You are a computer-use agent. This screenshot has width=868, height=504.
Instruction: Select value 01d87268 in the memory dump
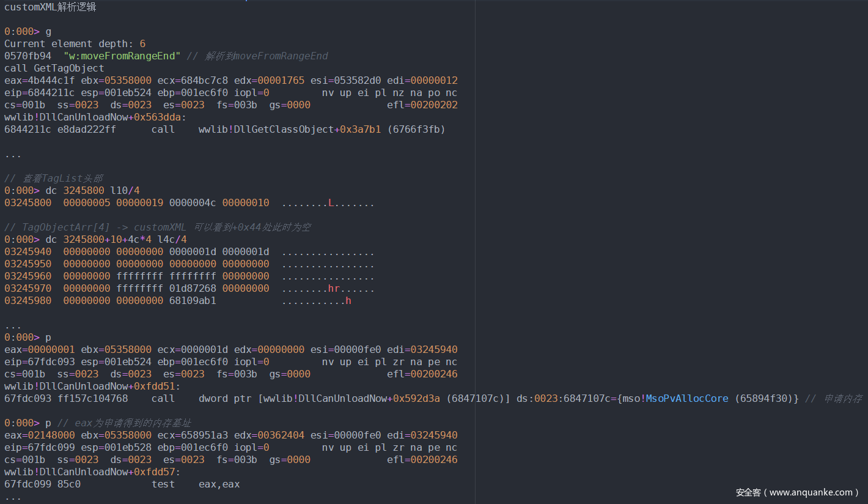coord(193,289)
